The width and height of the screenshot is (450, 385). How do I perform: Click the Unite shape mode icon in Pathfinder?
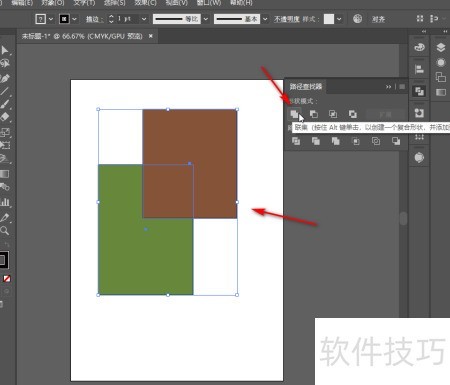click(x=294, y=114)
